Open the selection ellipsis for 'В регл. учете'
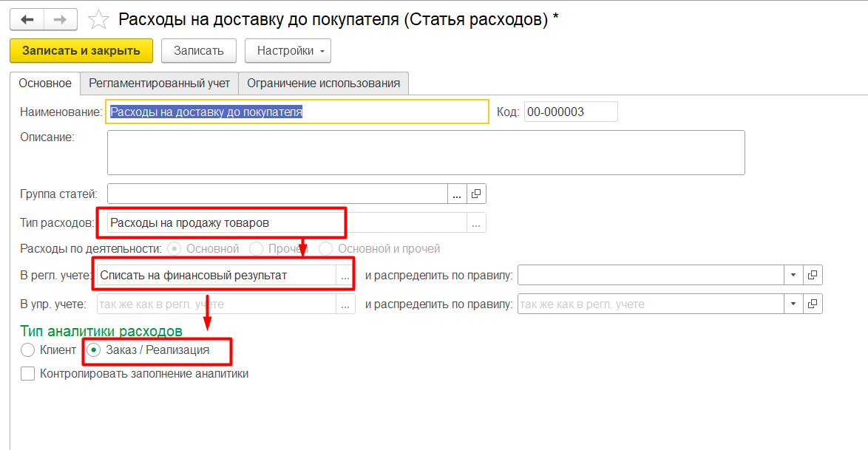This screenshot has width=868, height=450. tap(345, 276)
